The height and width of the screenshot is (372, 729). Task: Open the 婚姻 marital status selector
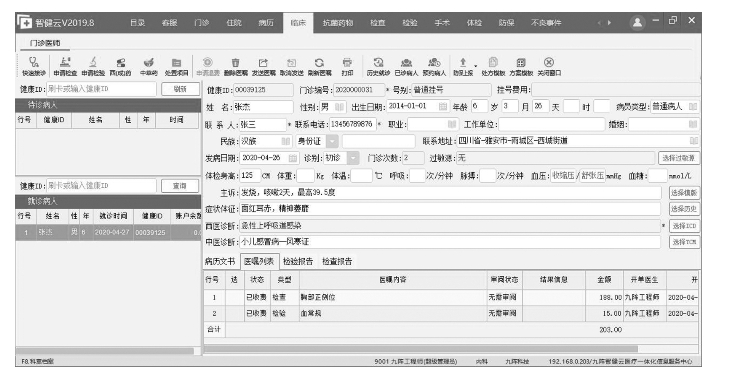tap(693, 124)
